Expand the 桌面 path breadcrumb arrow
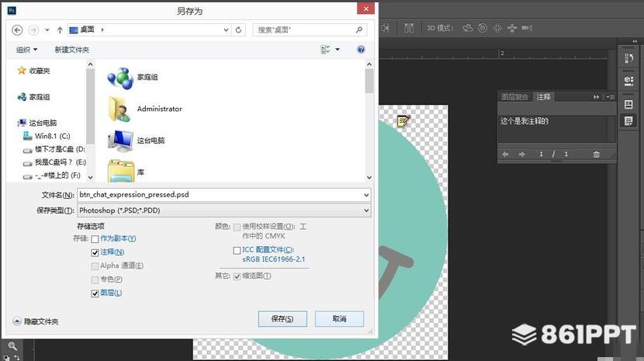 pos(102,30)
